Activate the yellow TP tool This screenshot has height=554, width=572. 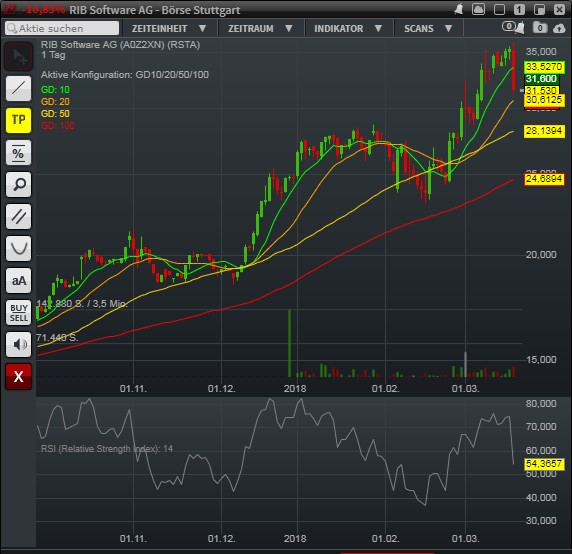coord(19,120)
